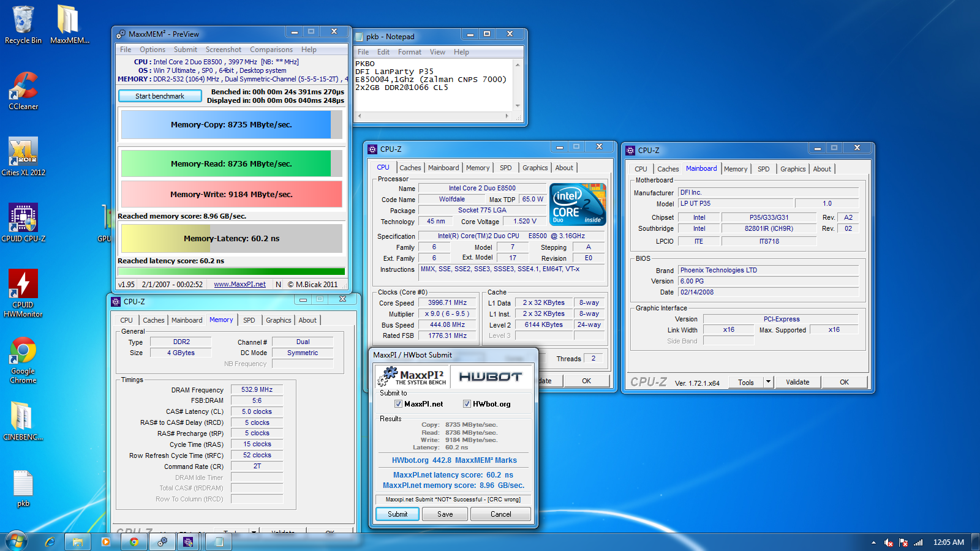The width and height of the screenshot is (980, 551).
Task: Click Submit in MaxxPI / HWbot dialog
Action: [398, 514]
